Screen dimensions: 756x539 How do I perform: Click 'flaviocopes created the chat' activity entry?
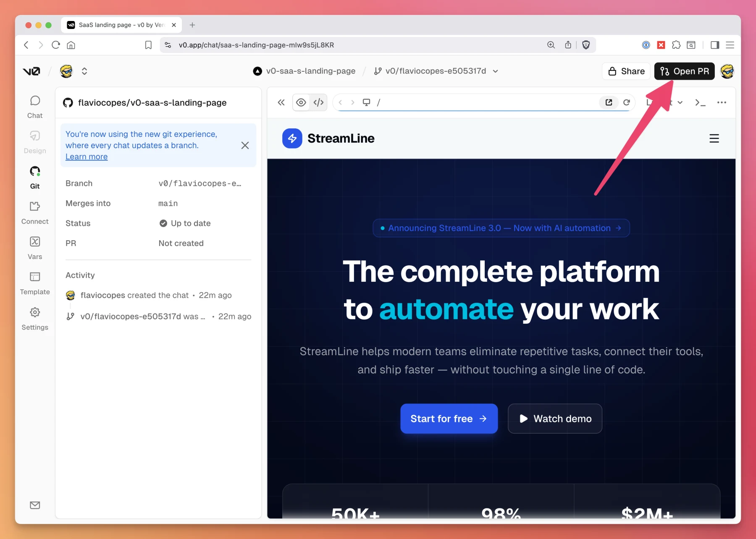pyautogui.click(x=149, y=295)
